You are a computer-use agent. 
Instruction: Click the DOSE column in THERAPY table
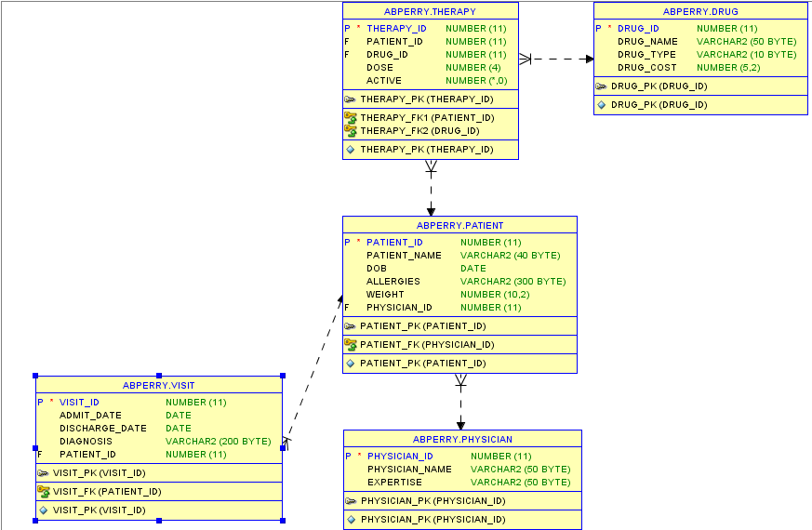[x=379, y=68]
